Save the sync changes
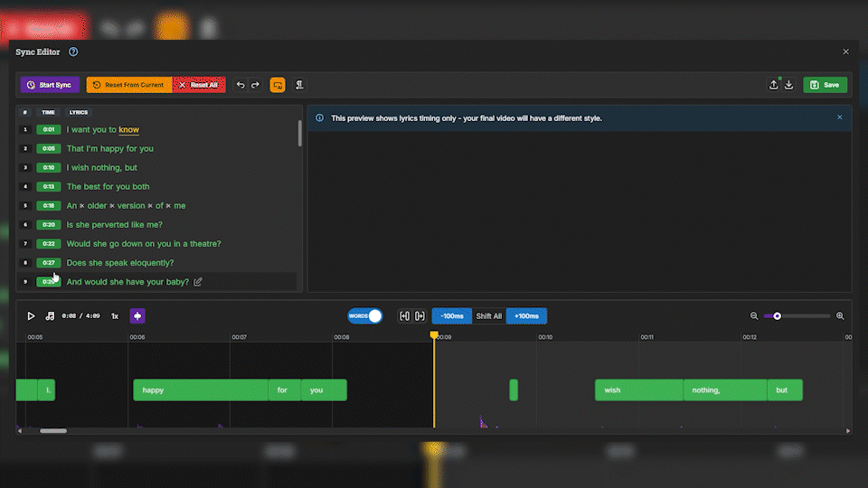 pos(825,85)
